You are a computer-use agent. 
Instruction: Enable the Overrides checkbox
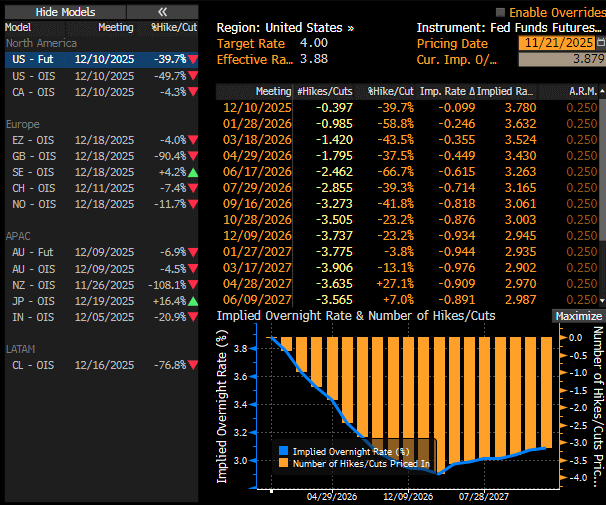pyautogui.click(x=500, y=10)
